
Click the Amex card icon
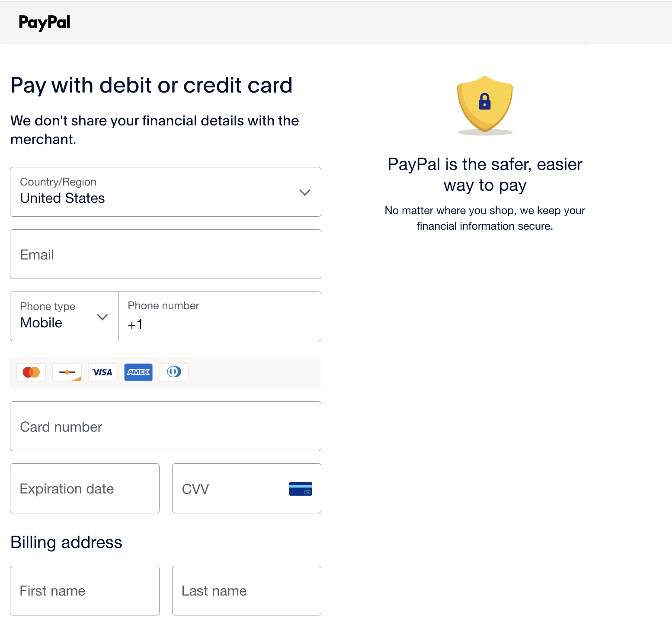138,372
